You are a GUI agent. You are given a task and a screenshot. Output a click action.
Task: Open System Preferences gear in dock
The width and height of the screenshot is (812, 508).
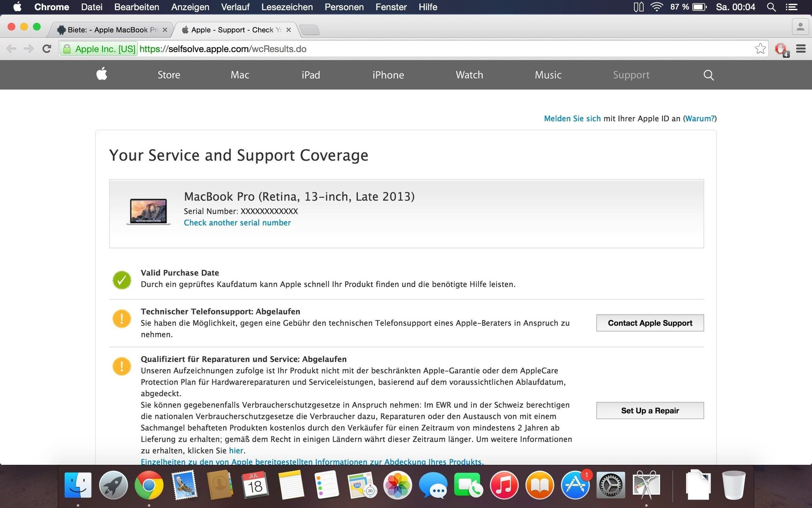pyautogui.click(x=611, y=485)
